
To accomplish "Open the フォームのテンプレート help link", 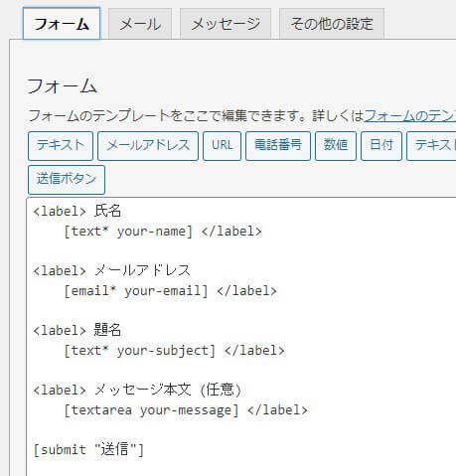I will point(410,116).
